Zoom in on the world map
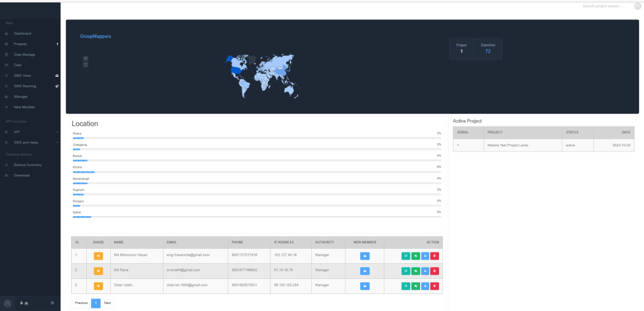Screen dimensions: 644x311 click(86, 58)
